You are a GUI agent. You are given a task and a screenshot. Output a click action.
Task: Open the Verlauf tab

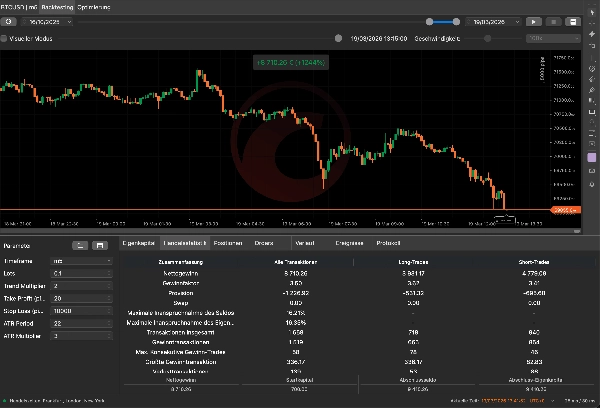305,243
